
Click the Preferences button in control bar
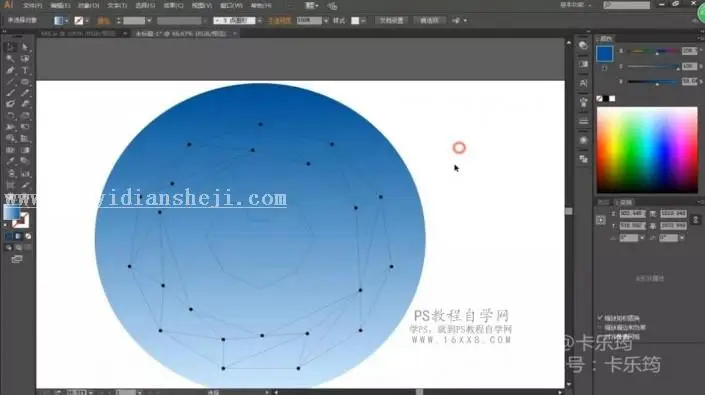coord(429,21)
